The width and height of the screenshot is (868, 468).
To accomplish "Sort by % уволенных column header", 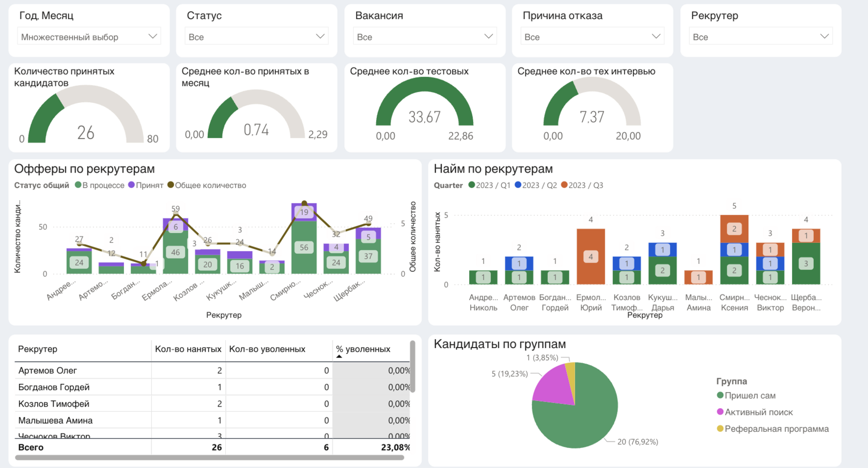I will [x=368, y=349].
